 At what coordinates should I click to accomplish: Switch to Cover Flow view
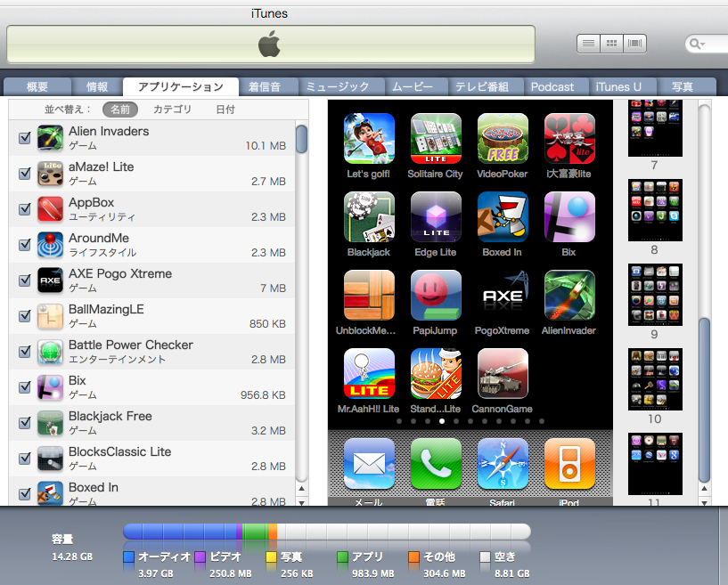[634, 44]
